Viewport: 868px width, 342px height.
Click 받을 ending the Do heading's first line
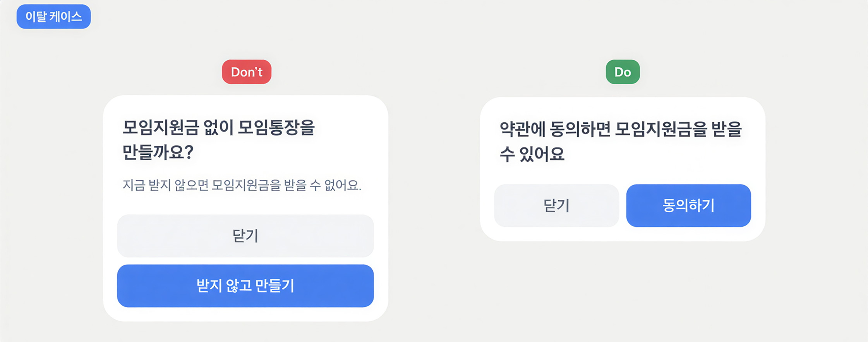pyautogui.click(x=727, y=129)
